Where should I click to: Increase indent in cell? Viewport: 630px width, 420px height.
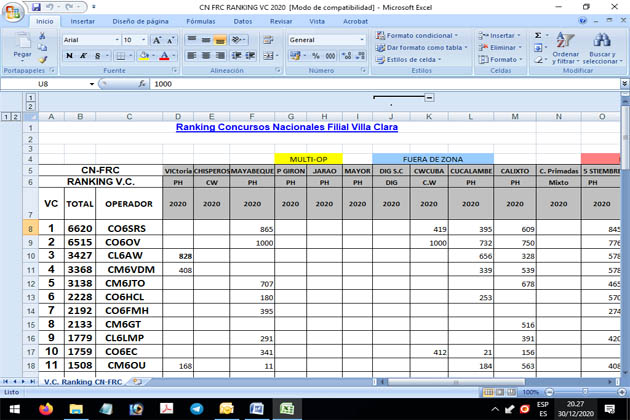251,55
